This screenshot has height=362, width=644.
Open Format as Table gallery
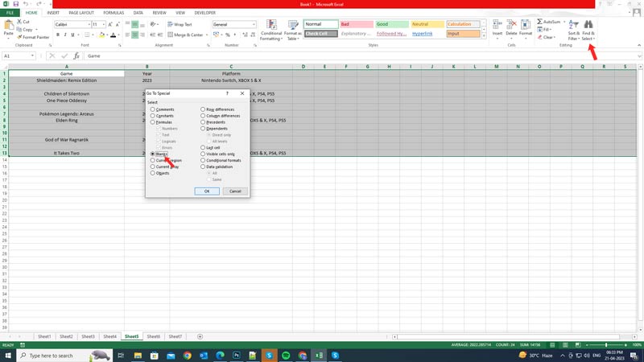tap(293, 30)
